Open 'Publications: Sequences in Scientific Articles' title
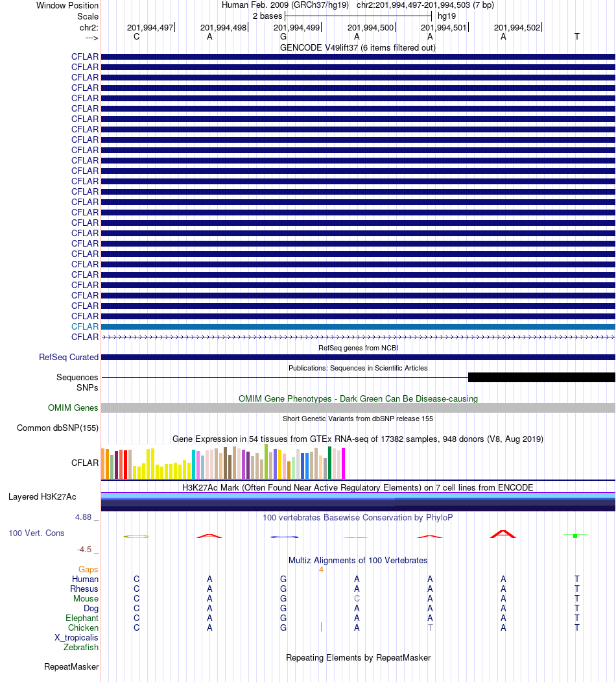This screenshot has width=616, height=682. (358, 368)
